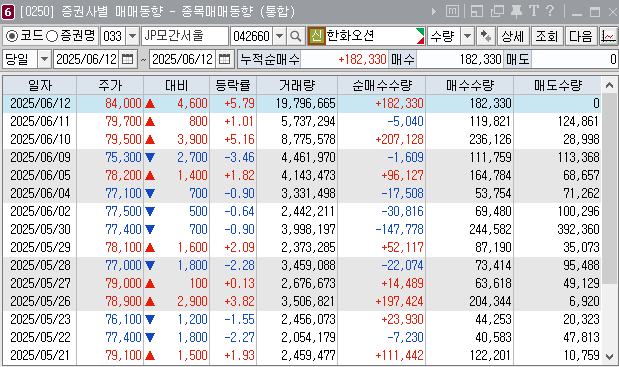Click the 매도수량 column header
This screenshot has height=367, width=619.
click(x=558, y=85)
